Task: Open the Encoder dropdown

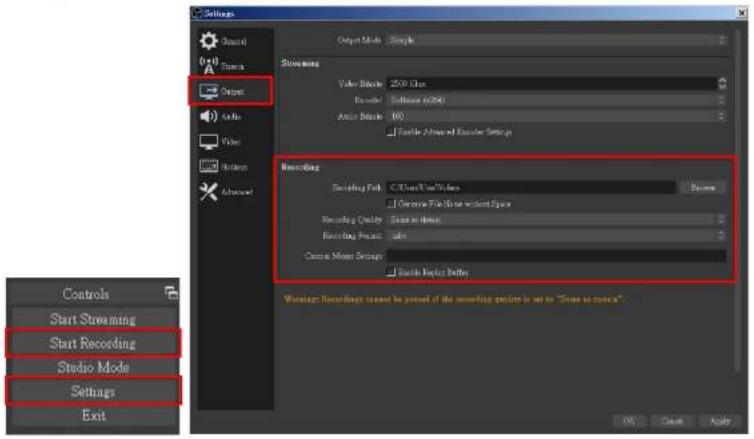Action: (556, 100)
